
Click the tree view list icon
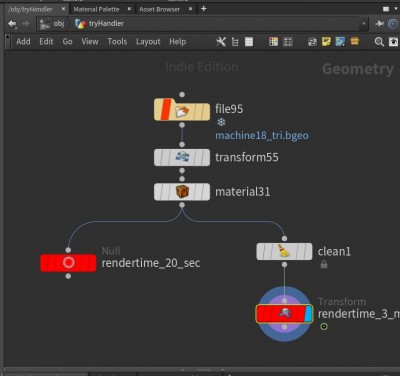coord(235,42)
